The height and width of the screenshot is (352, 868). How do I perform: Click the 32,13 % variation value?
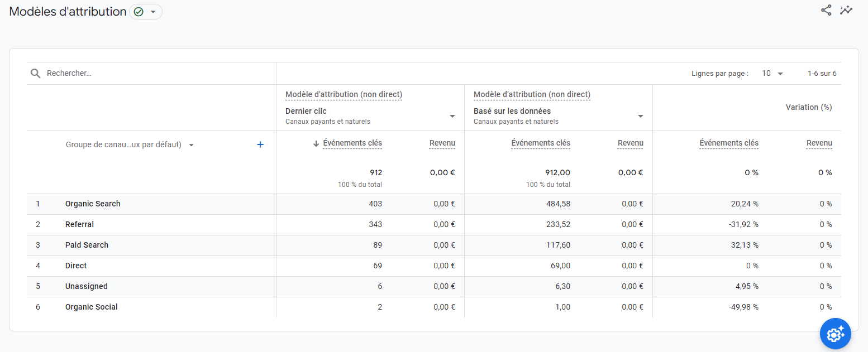[x=745, y=245]
